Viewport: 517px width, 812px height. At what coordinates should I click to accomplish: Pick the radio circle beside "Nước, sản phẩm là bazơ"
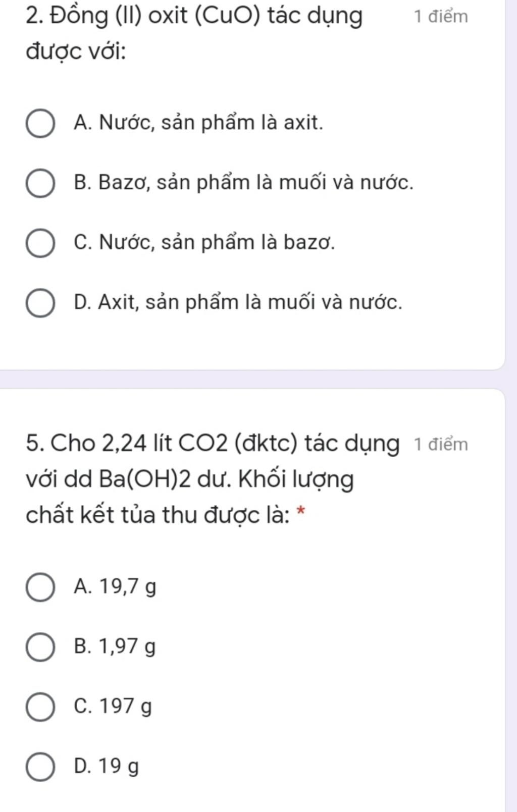[x=40, y=243]
